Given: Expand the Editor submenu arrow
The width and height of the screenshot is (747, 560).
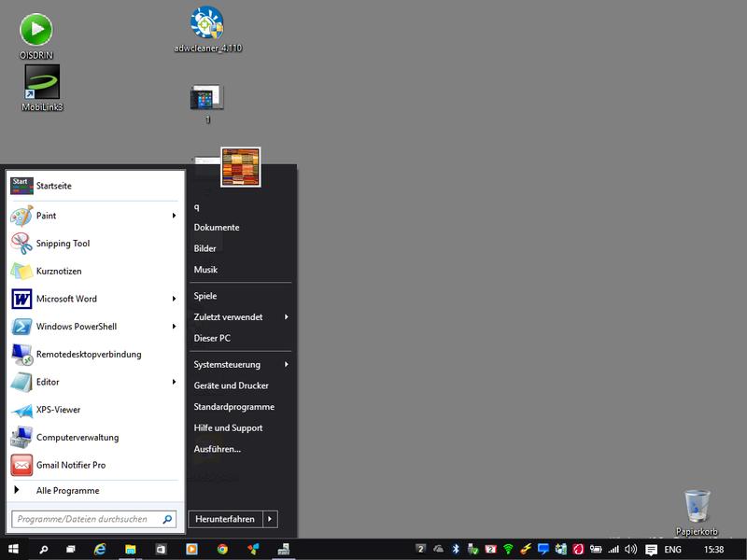Looking at the screenshot, I should [x=174, y=382].
